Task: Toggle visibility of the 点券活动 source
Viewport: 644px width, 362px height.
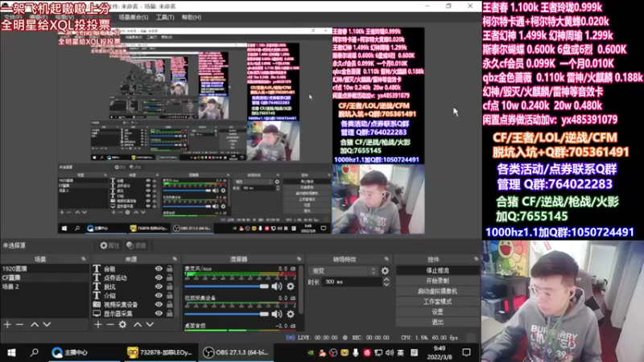Action: tap(159, 278)
